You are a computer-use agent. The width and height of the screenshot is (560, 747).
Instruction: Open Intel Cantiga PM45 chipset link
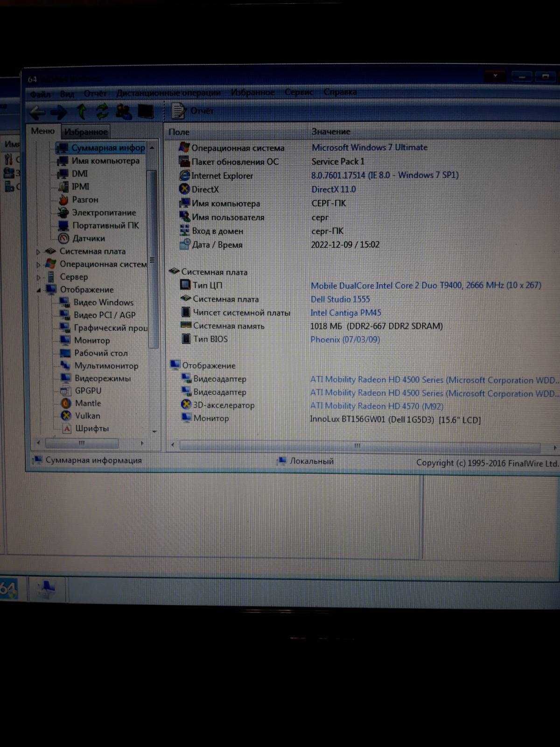pyautogui.click(x=346, y=313)
